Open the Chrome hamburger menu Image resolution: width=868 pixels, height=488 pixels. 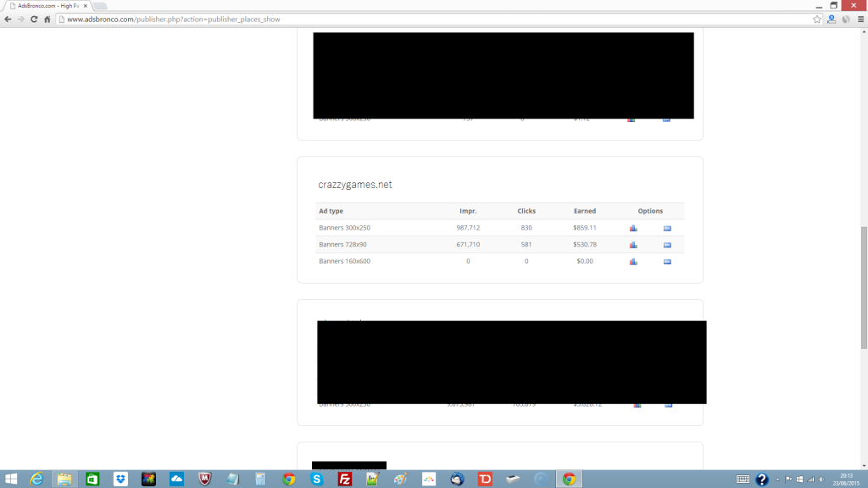[861, 19]
